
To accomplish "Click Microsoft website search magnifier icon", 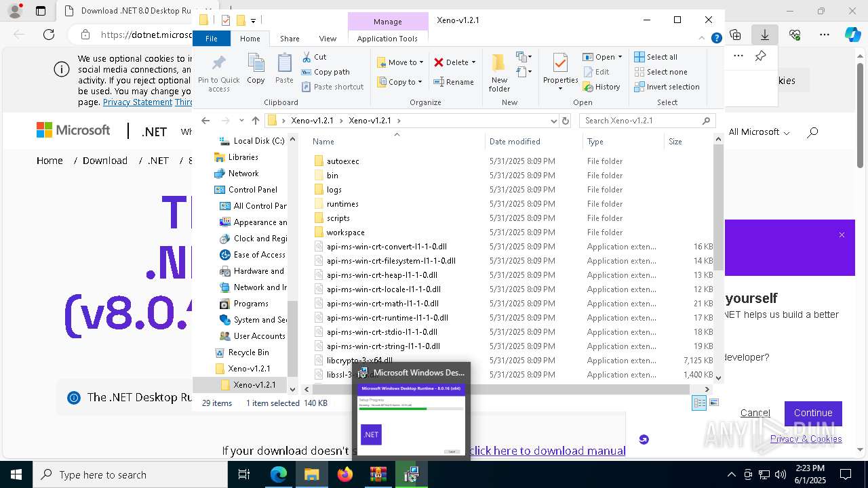I will coord(812,132).
